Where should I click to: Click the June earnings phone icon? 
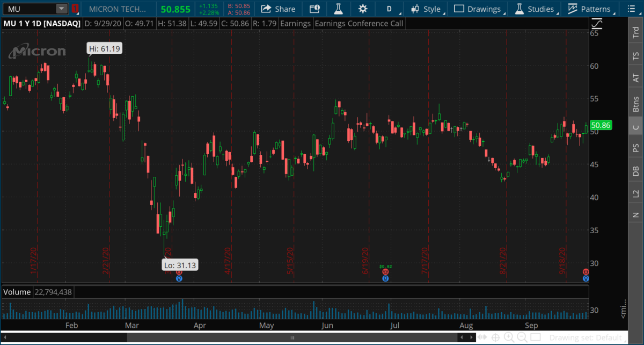coord(385,272)
